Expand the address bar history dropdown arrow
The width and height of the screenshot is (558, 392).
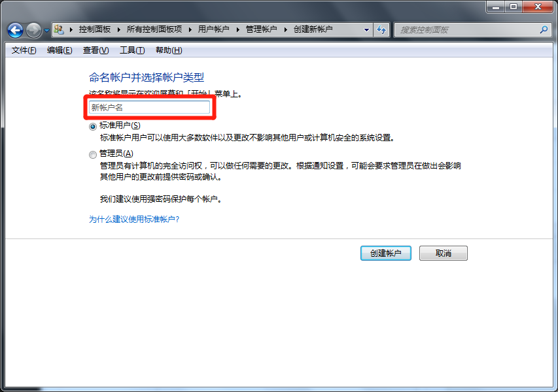point(366,30)
